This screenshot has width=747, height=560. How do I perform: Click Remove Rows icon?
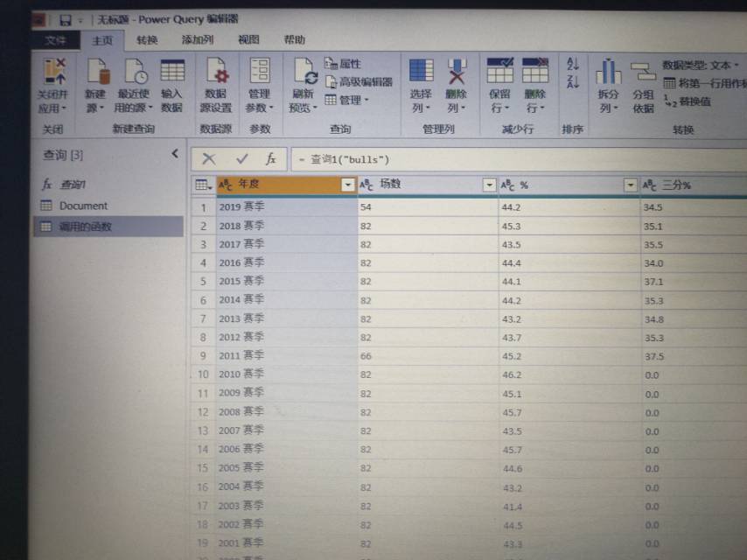pyautogui.click(x=534, y=71)
